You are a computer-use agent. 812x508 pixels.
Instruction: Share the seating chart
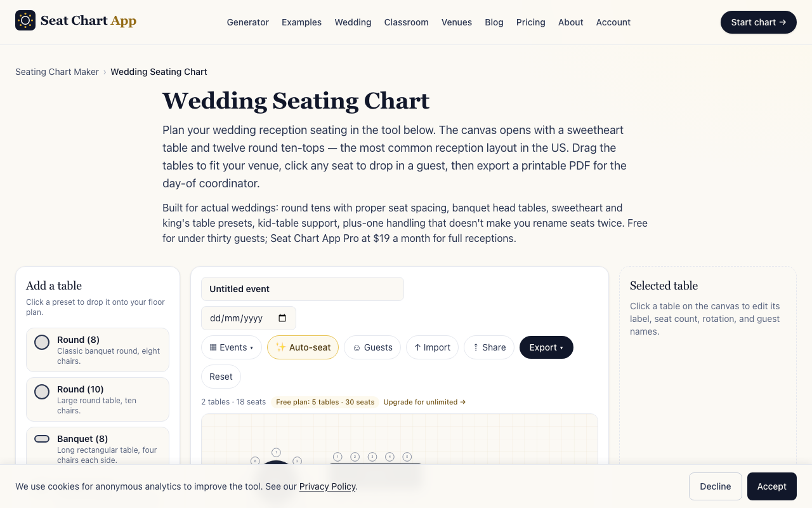tap(489, 347)
